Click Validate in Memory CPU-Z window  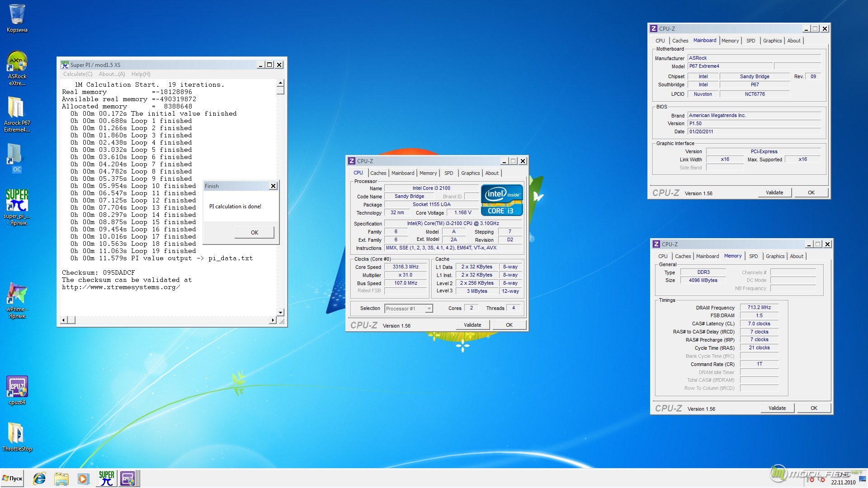pyautogui.click(x=777, y=408)
